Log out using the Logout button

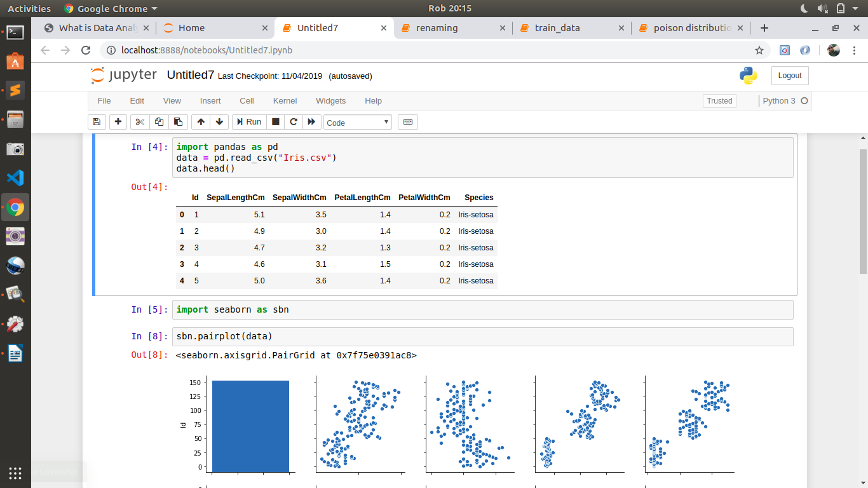(789, 76)
